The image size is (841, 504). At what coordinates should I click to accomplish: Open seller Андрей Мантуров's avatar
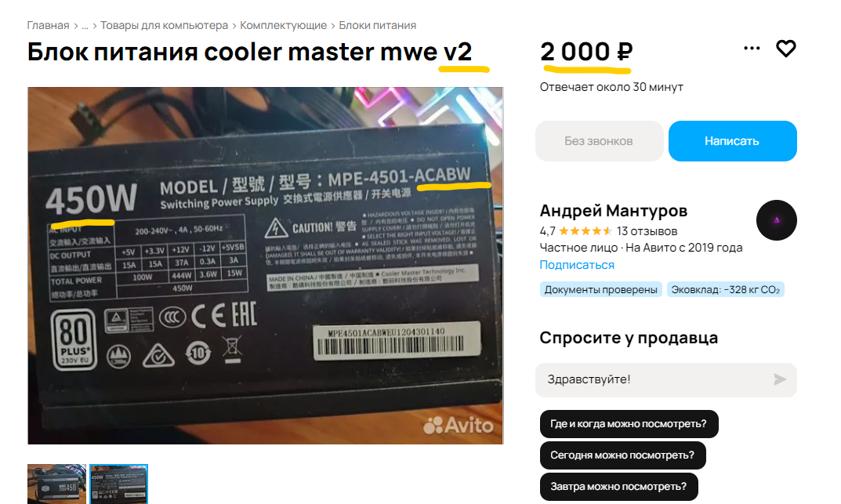tap(776, 220)
